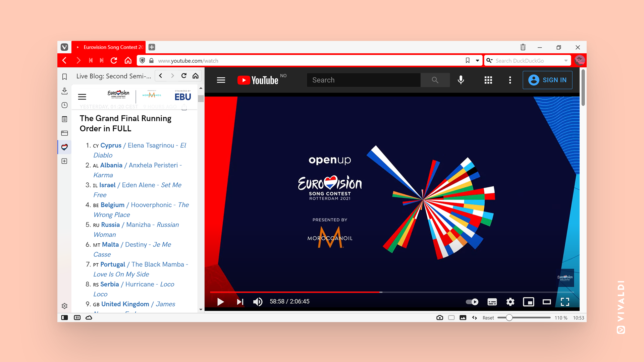Screen dimensions: 644x362
Task: Toggle the autoplay switch
Action: click(x=472, y=302)
